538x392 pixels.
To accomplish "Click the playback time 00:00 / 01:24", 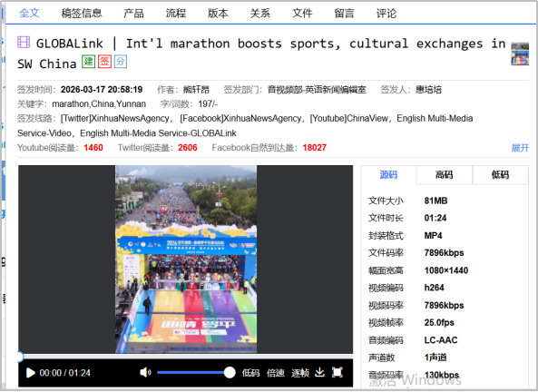I will click(65, 373).
